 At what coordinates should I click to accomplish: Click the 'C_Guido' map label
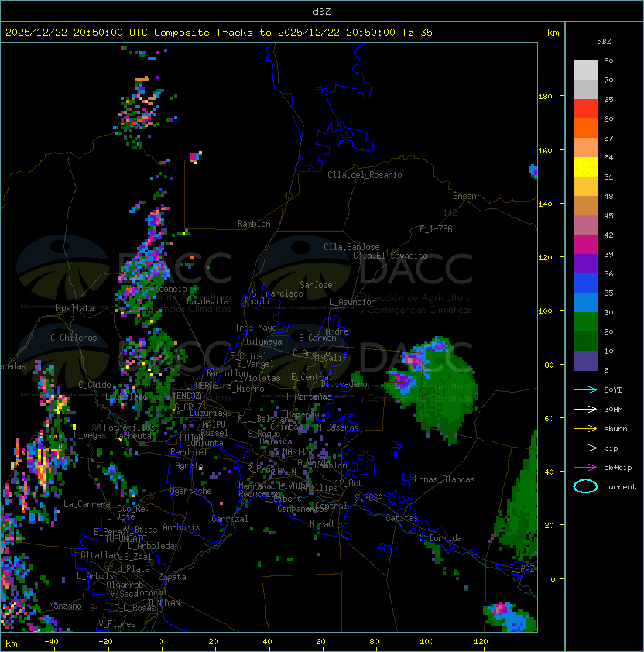94,385
